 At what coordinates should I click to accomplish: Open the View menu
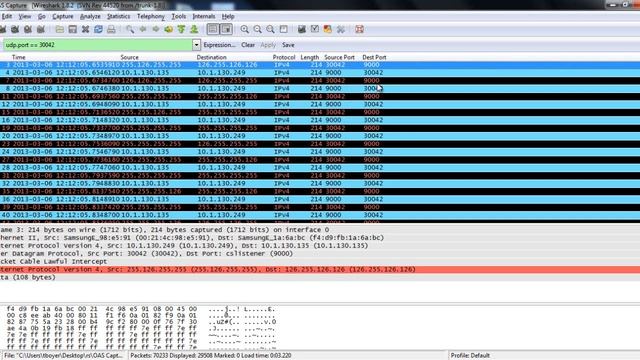(x=24, y=16)
